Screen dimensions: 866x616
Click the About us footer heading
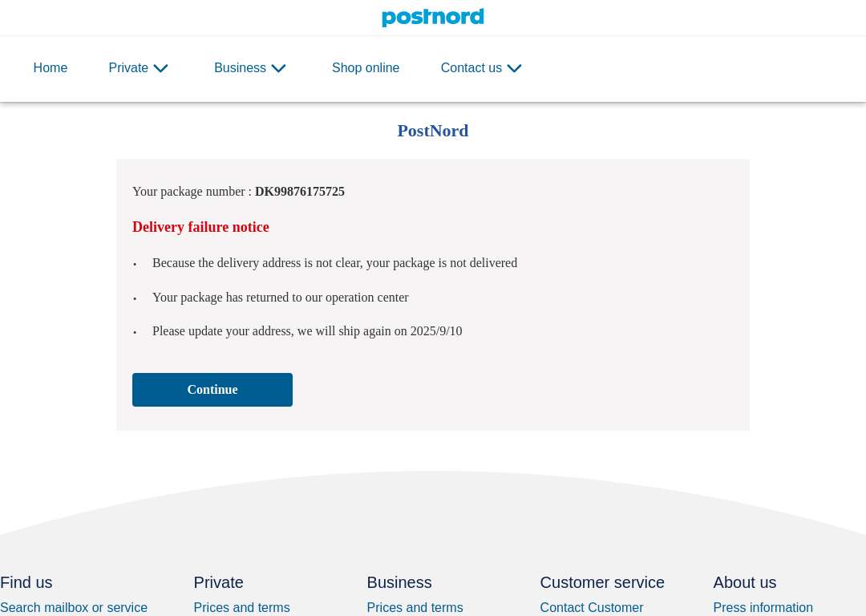[744, 582]
